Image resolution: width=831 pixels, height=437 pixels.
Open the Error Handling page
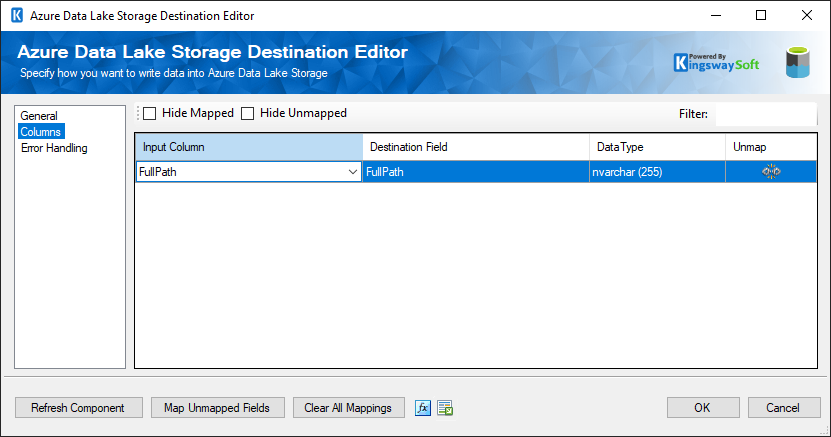click(54, 148)
